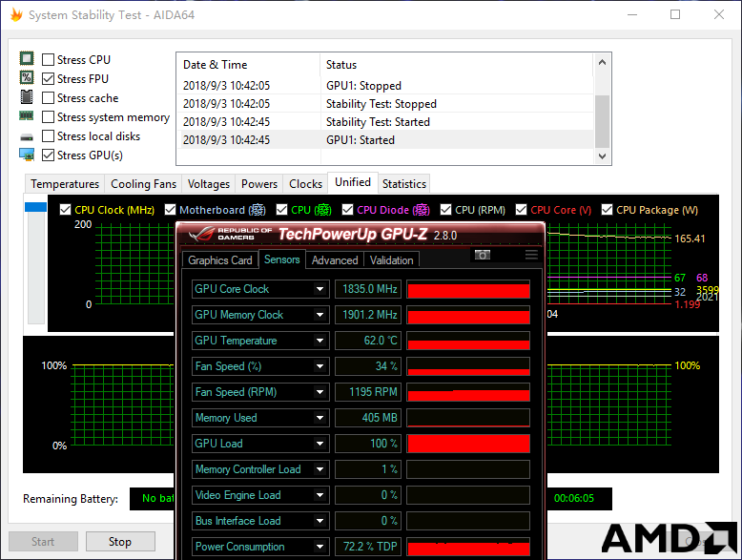Uncheck the Stress FPU checkbox
The width and height of the screenshot is (742, 560).
48,78
